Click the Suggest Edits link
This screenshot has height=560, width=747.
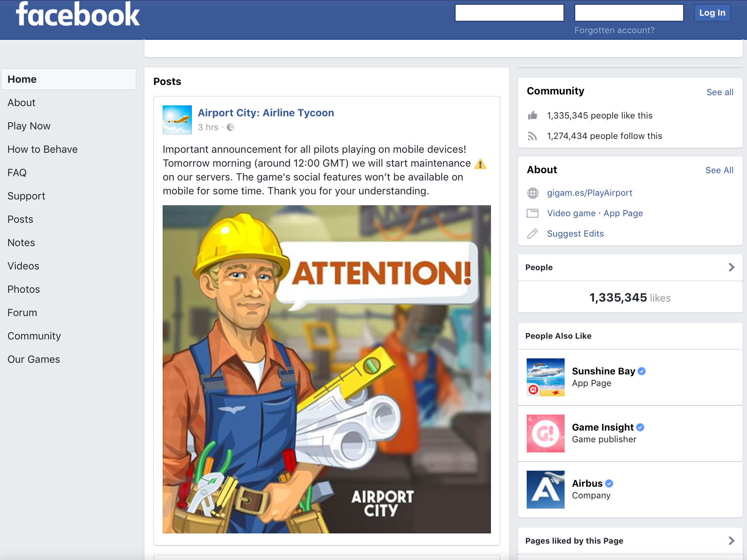point(576,234)
